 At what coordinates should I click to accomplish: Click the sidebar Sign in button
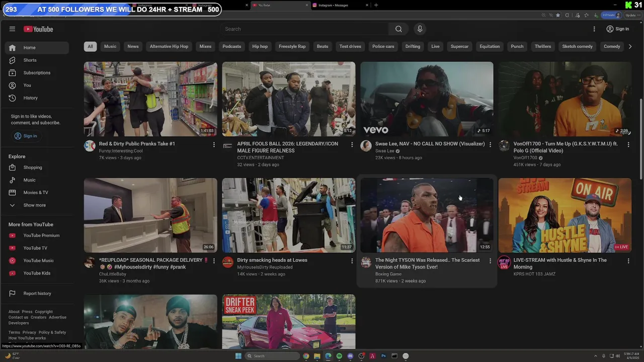click(x=26, y=136)
